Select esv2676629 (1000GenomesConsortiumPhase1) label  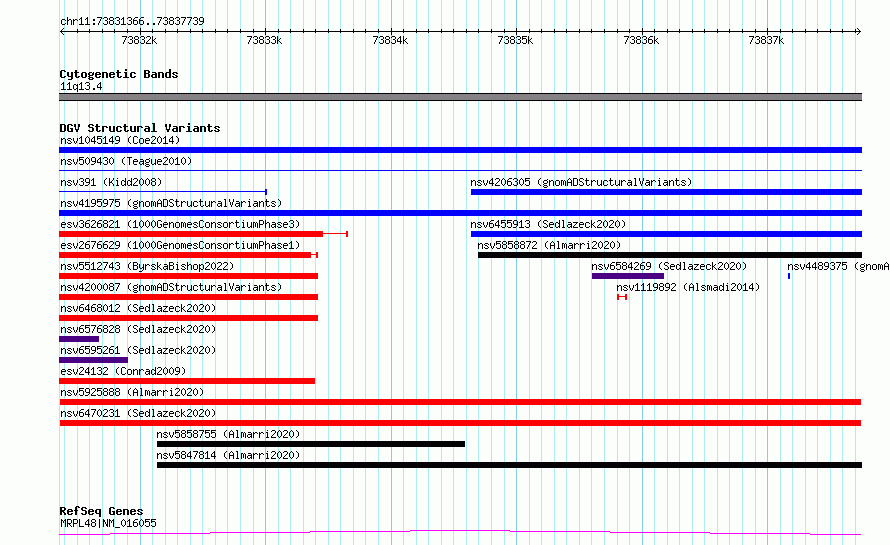[180, 245]
